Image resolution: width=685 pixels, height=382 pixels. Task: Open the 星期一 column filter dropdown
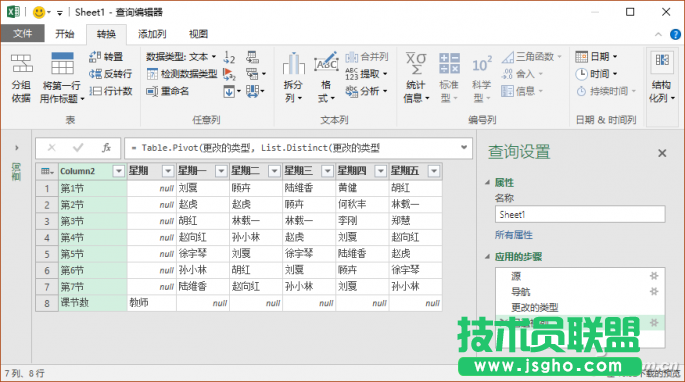[221, 171]
